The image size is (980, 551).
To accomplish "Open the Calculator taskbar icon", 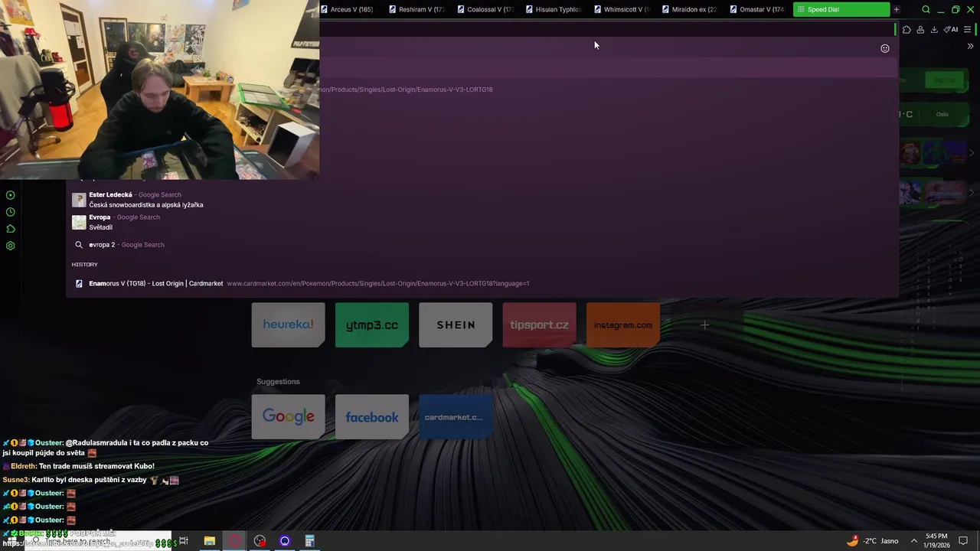I will pos(310,541).
